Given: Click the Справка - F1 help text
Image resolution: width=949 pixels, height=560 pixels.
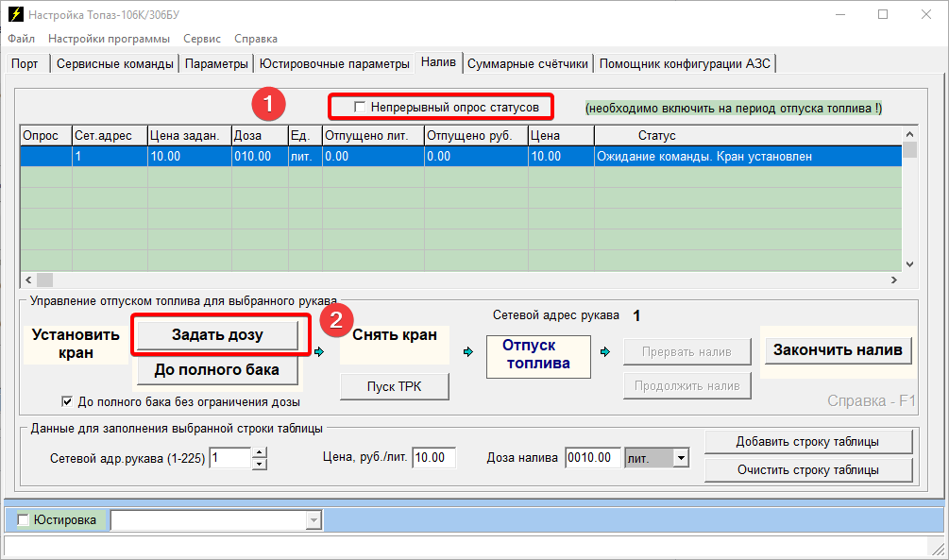Looking at the screenshot, I should coord(871,400).
